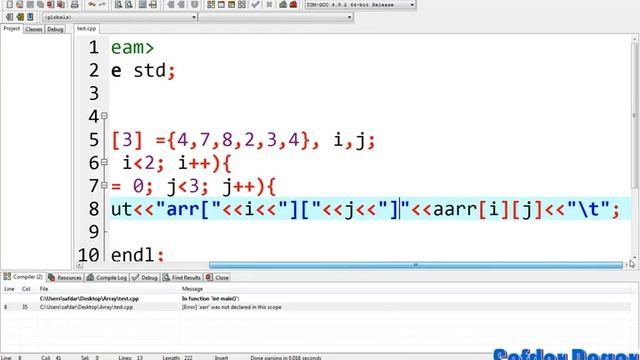The width and height of the screenshot is (640, 360).
Task: Undo the last edit via toolbar
Action: 92,4
